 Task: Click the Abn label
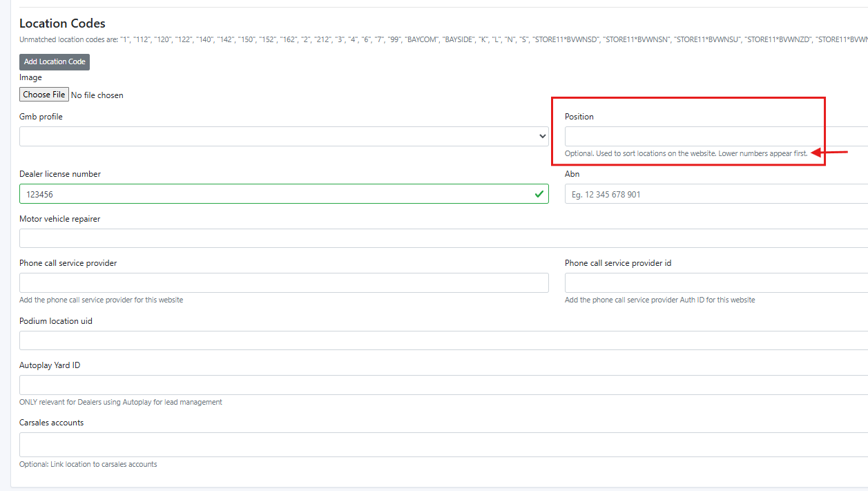[x=572, y=174]
